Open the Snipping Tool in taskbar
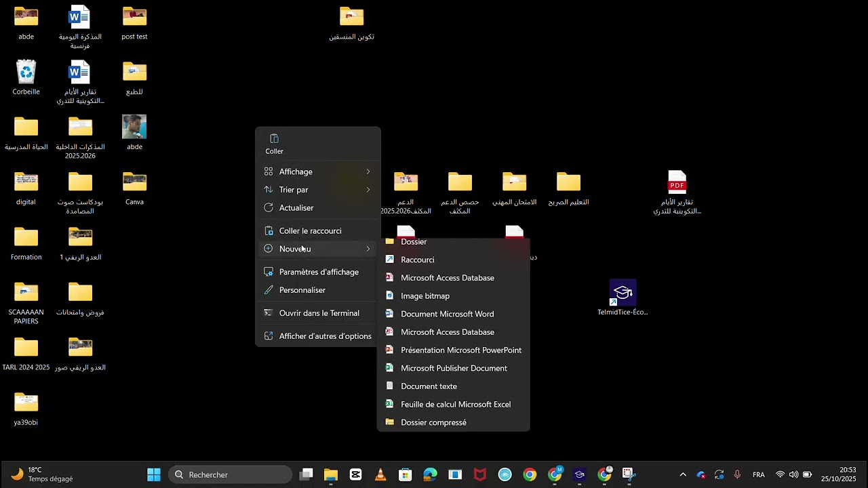This screenshot has width=868, height=488. tap(629, 474)
